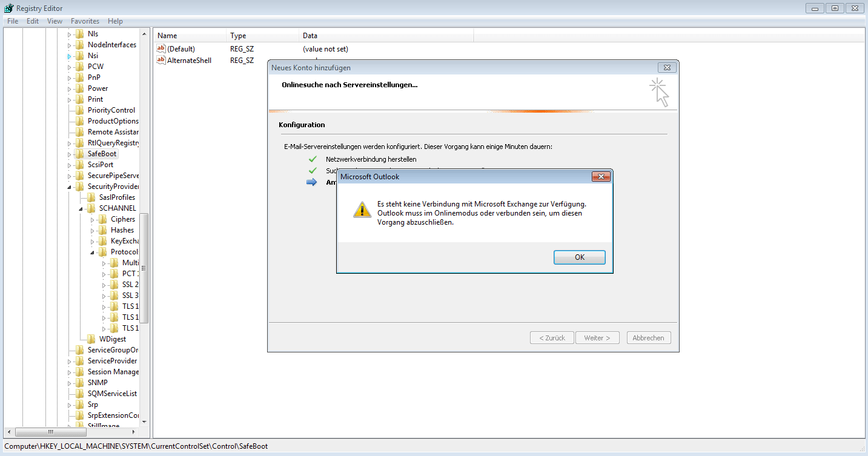Click the tree pane vertical scrollbar thumb
The width and height of the screenshot is (868, 456).
tap(144, 268)
